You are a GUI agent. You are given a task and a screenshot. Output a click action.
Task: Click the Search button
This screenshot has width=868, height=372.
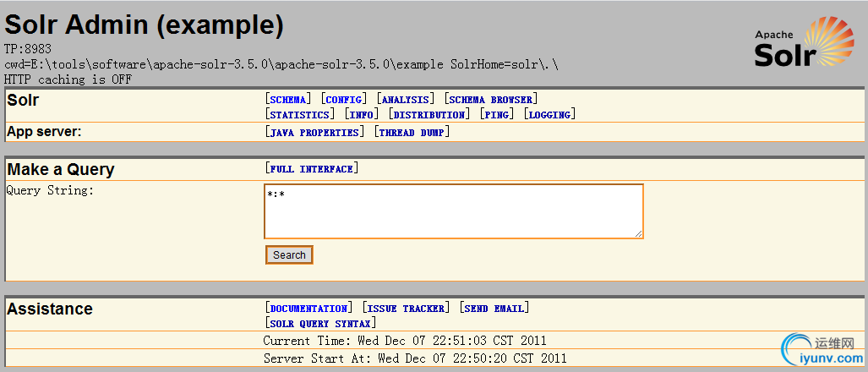tap(289, 255)
